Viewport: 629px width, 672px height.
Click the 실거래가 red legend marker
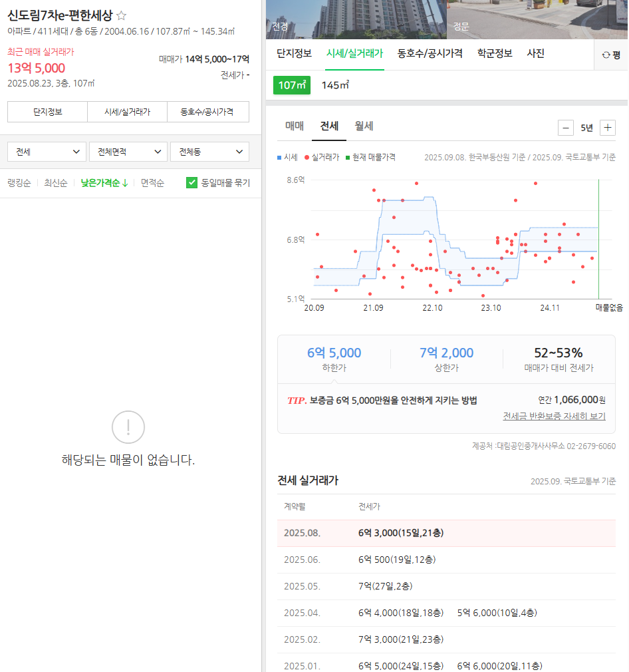coord(307,158)
